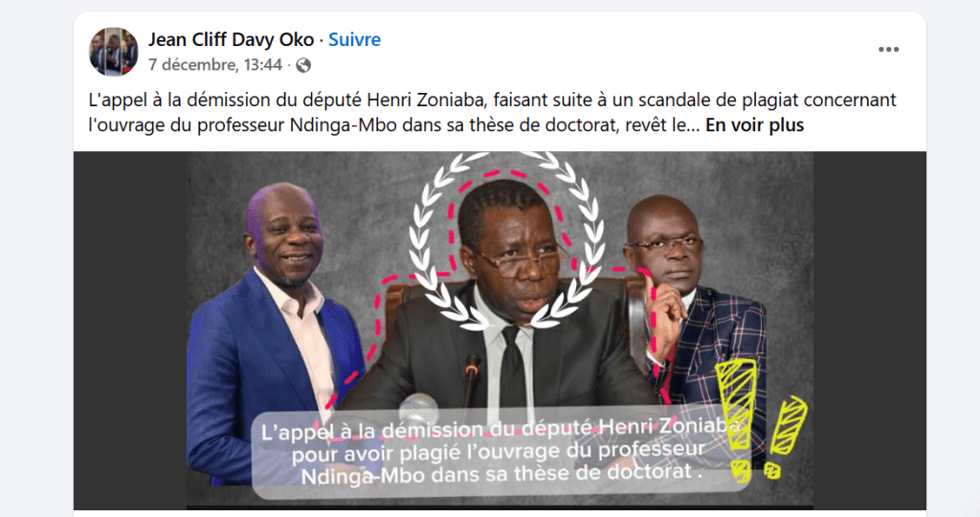Click the white laurel wreath graphic
This screenshot has height=517, width=980.
click(x=507, y=240)
